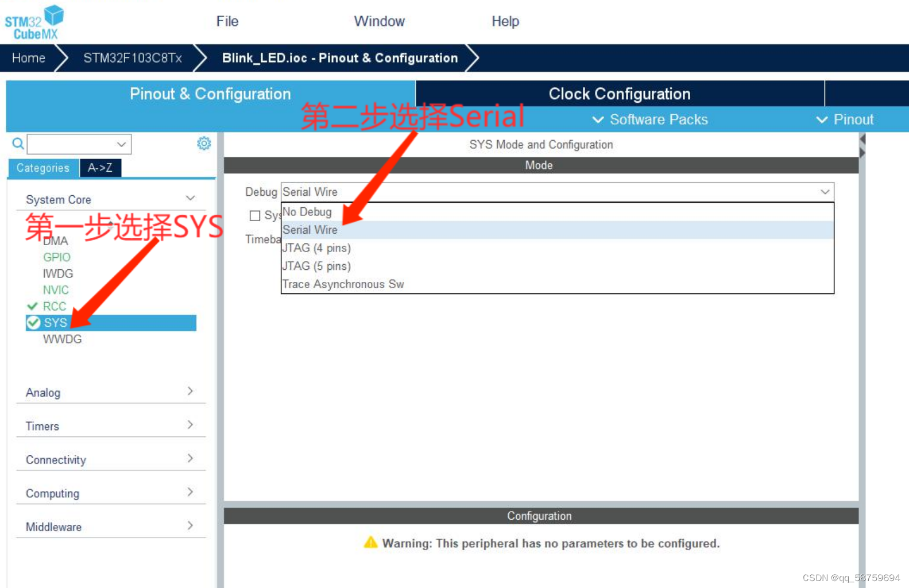Select the A->Z tab
909x588 pixels.
(x=100, y=168)
